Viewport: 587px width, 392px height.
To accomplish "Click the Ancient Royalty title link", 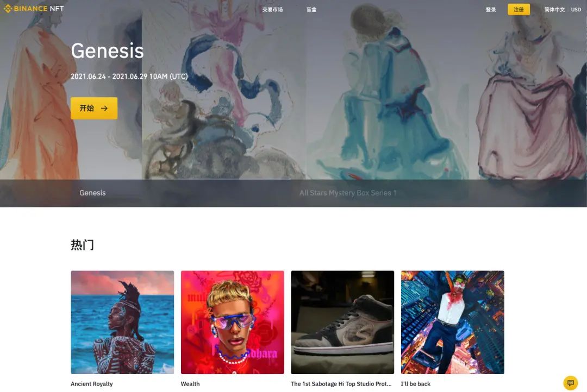I will (92, 384).
